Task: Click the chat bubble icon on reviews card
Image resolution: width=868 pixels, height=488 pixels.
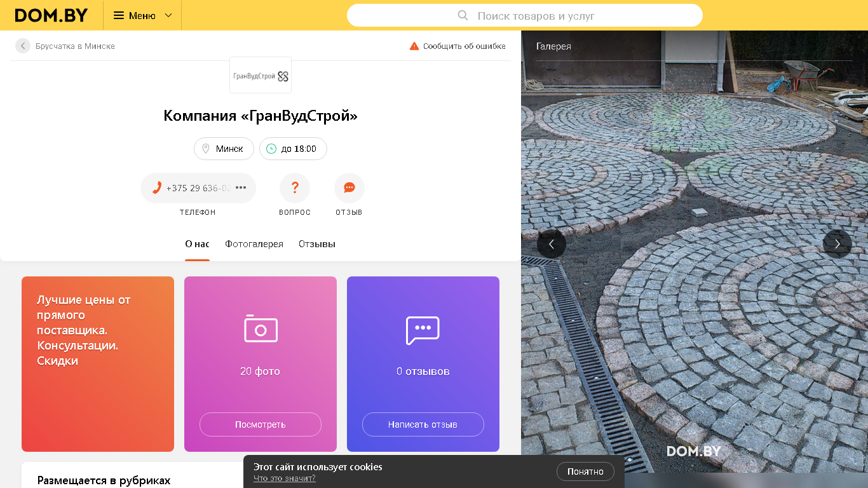Action: (423, 330)
